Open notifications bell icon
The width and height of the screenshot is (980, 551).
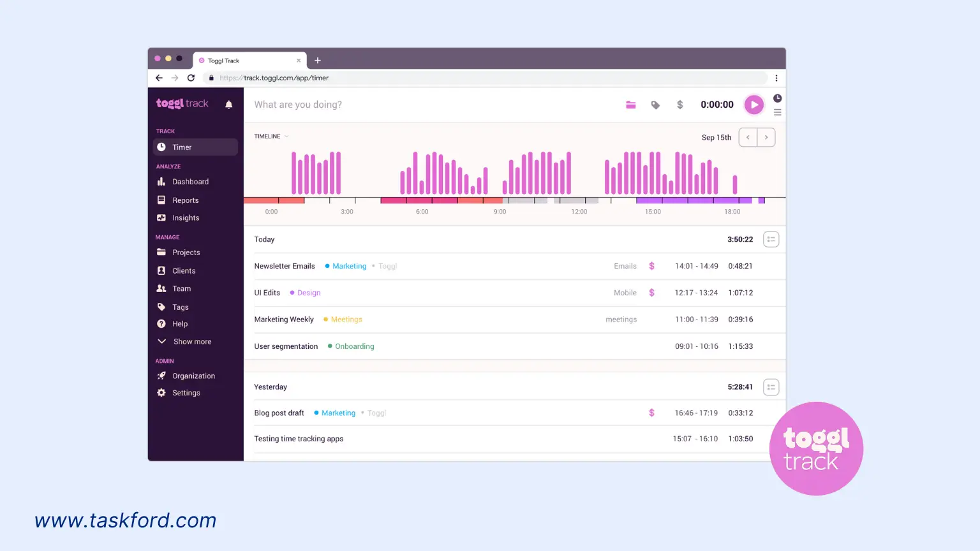coord(228,105)
